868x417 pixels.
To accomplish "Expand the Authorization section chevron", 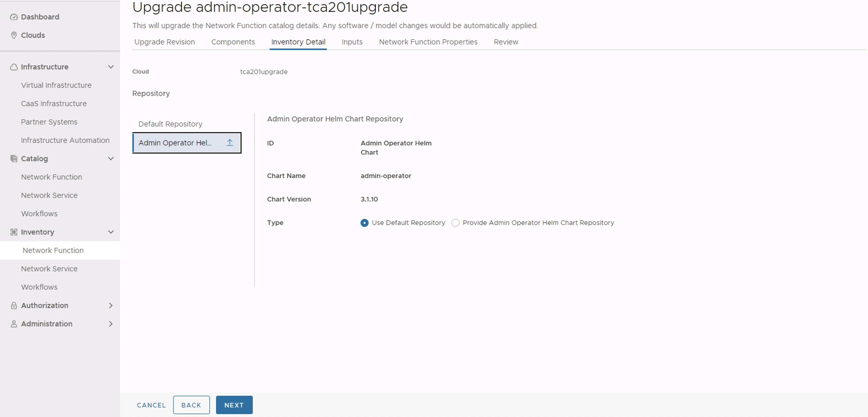I will tap(111, 305).
